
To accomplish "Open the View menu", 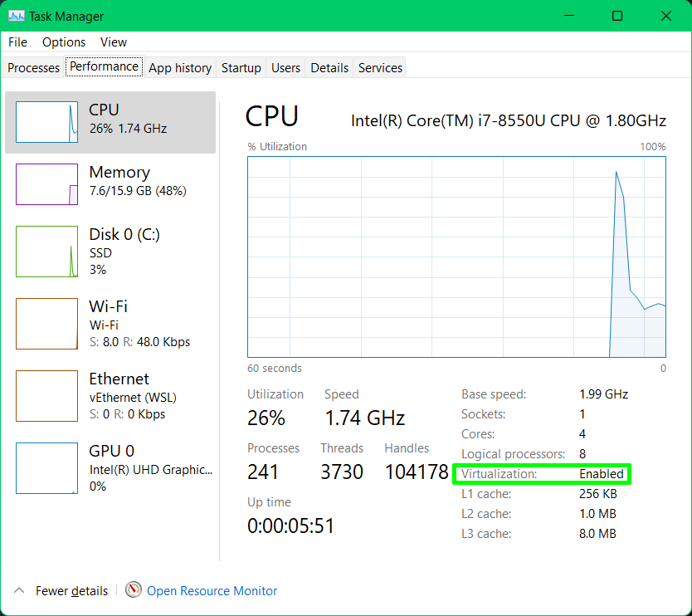I will point(113,42).
